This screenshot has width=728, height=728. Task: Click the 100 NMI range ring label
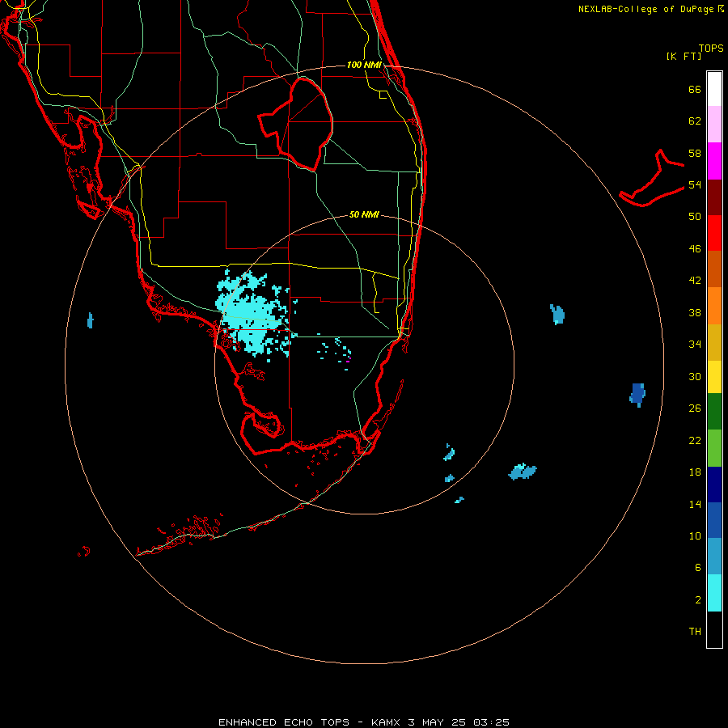(364, 65)
